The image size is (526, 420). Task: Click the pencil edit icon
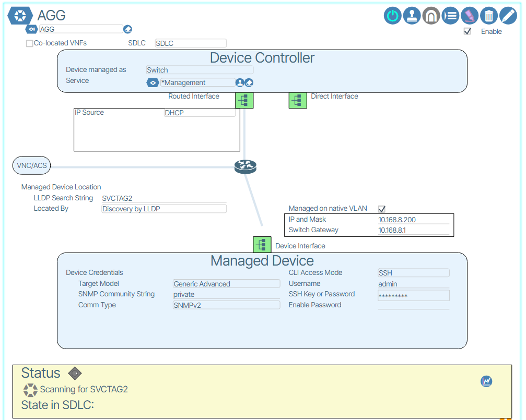pos(508,16)
